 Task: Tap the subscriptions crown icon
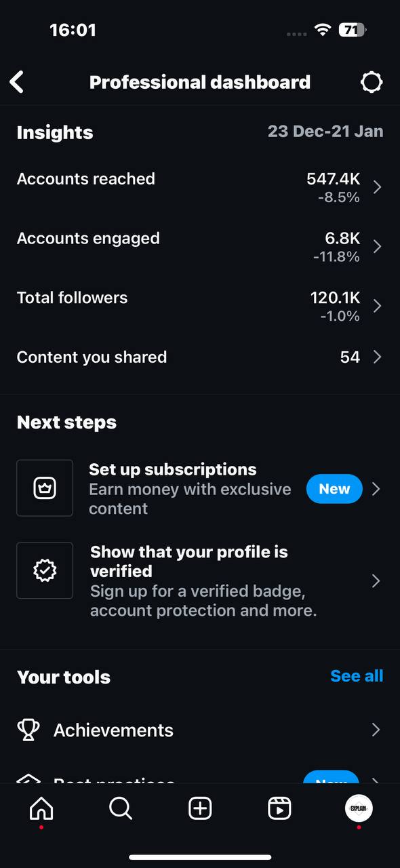pyautogui.click(x=45, y=488)
